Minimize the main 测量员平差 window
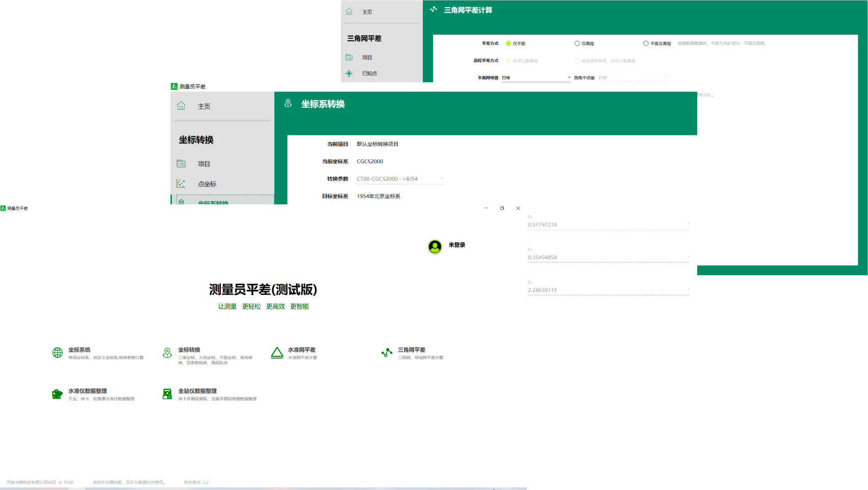This screenshot has height=490, width=868. 486,208
